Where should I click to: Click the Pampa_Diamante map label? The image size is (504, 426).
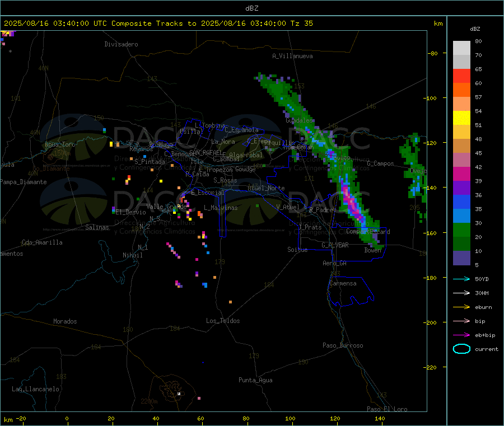pos(23,182)
